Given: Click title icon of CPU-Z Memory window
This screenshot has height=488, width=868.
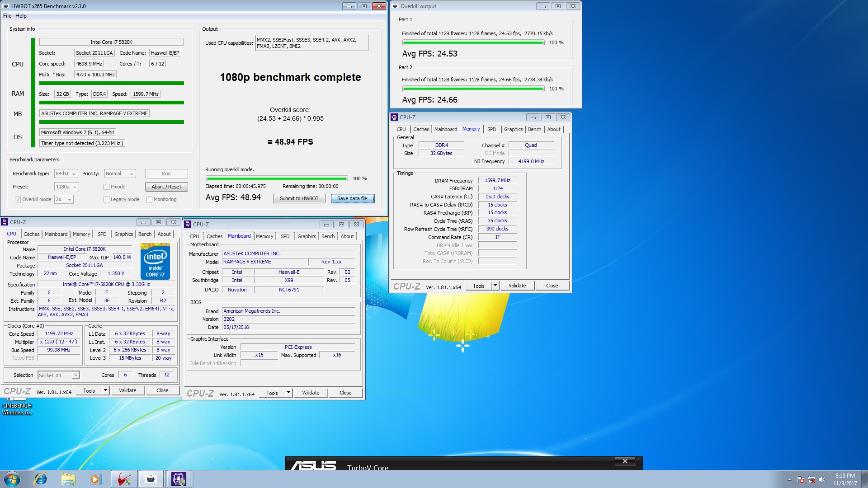Looking at the screenshot, I should coord(394,117).
